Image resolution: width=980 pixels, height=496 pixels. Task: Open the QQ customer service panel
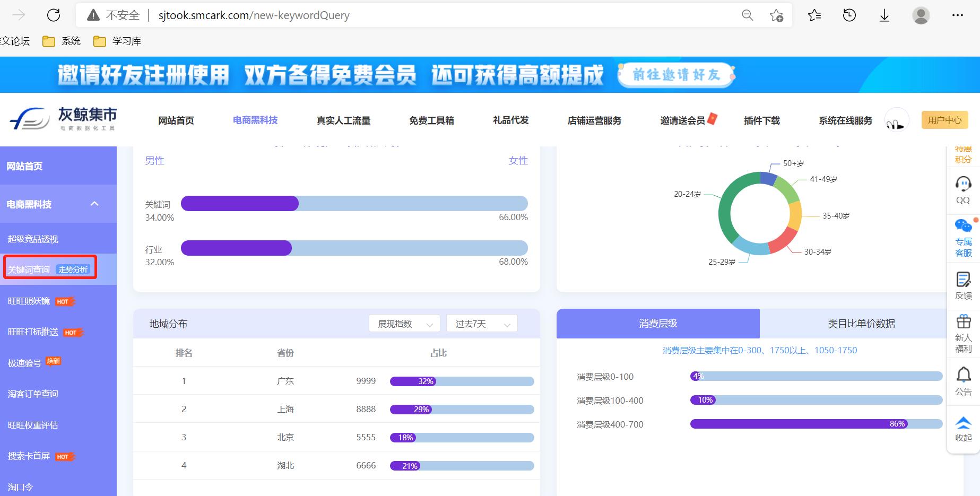pos(963,190)
